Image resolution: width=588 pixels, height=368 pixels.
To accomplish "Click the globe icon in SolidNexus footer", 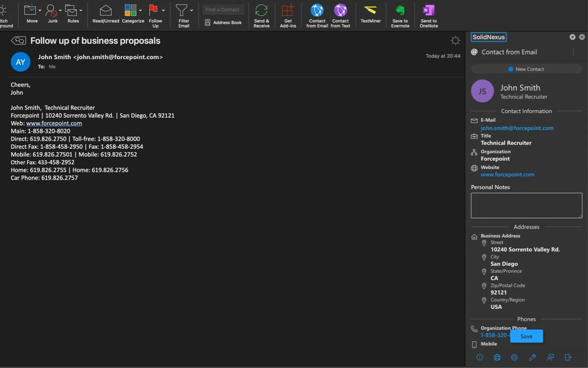I will 497,357.
